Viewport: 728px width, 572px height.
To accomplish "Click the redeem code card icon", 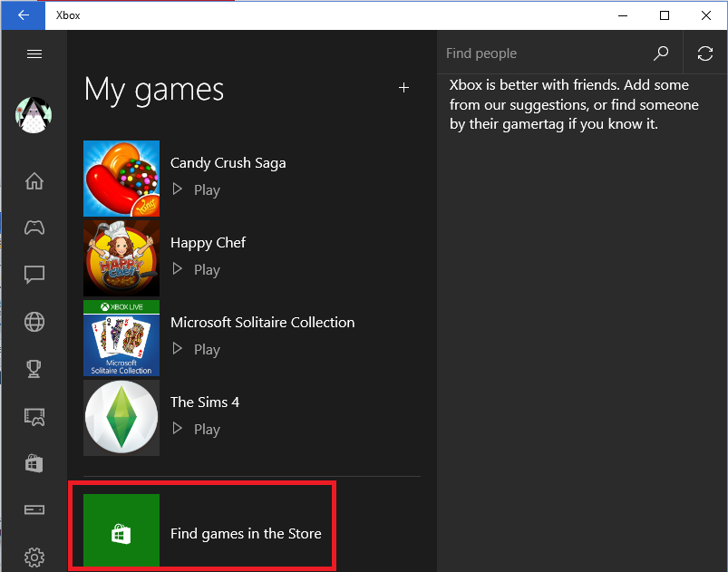I will [34, 509].
